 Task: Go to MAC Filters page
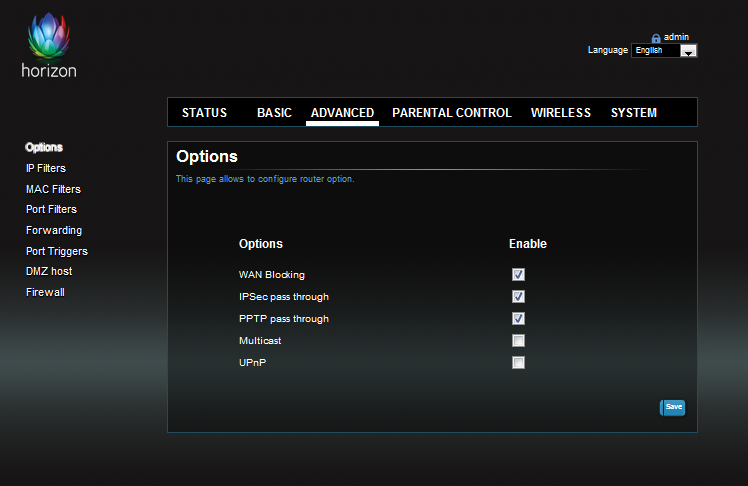53,189
